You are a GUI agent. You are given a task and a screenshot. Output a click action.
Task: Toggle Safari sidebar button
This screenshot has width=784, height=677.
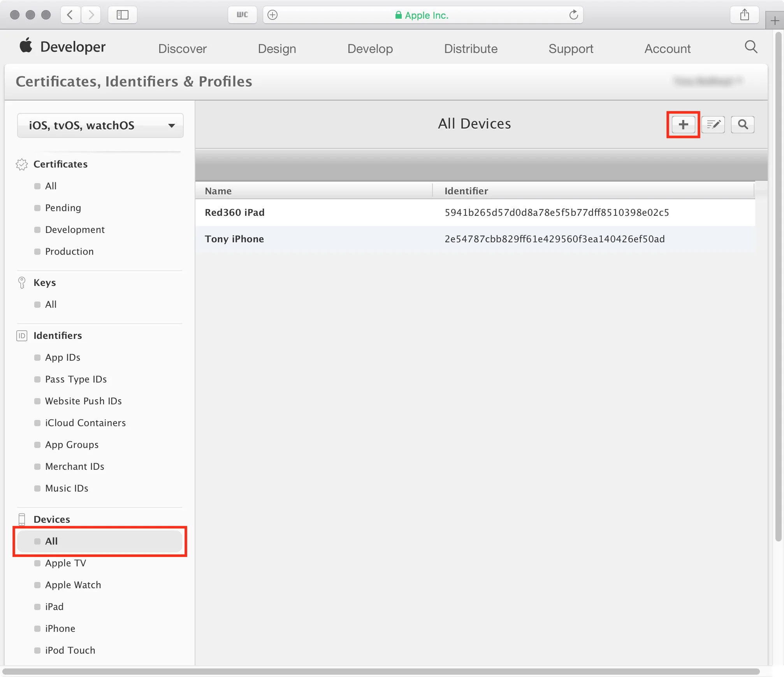click(123, 15)
